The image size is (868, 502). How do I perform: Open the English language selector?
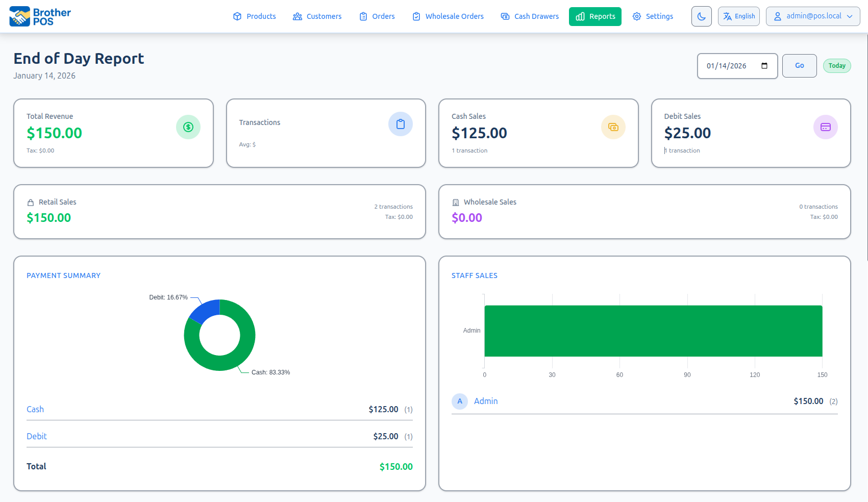click(x=738, y=16)
